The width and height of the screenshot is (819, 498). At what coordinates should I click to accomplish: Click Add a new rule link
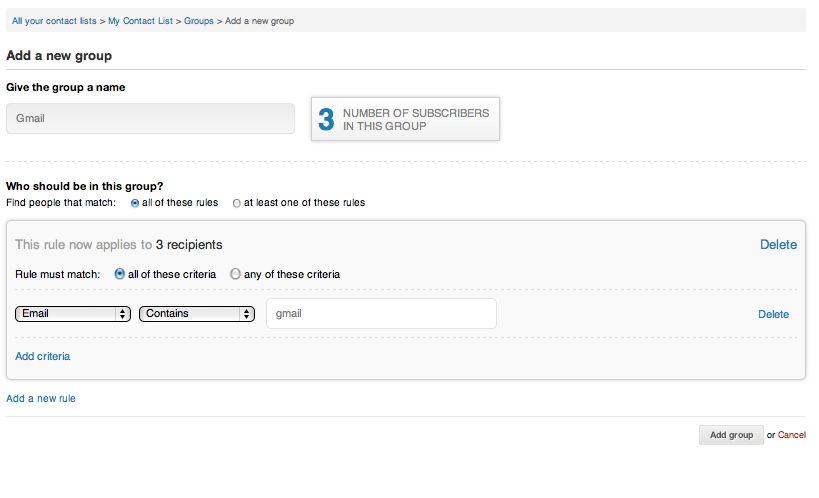tap(41, 398)
